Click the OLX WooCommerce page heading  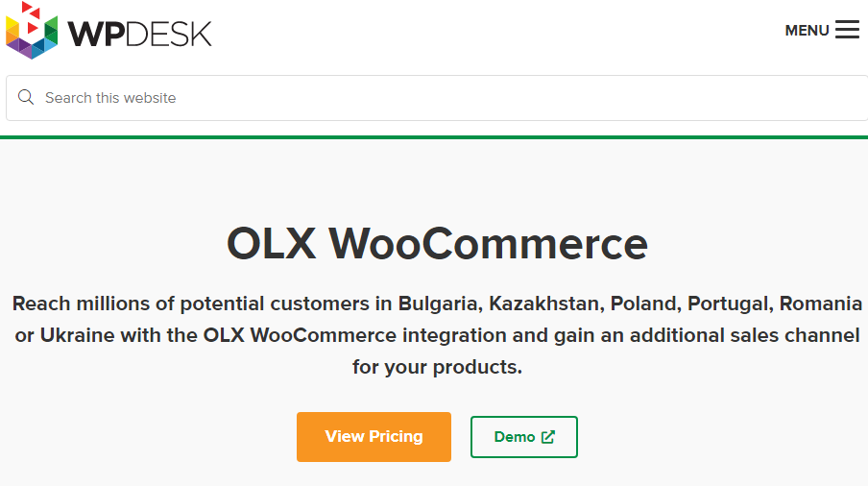[437, 244]
